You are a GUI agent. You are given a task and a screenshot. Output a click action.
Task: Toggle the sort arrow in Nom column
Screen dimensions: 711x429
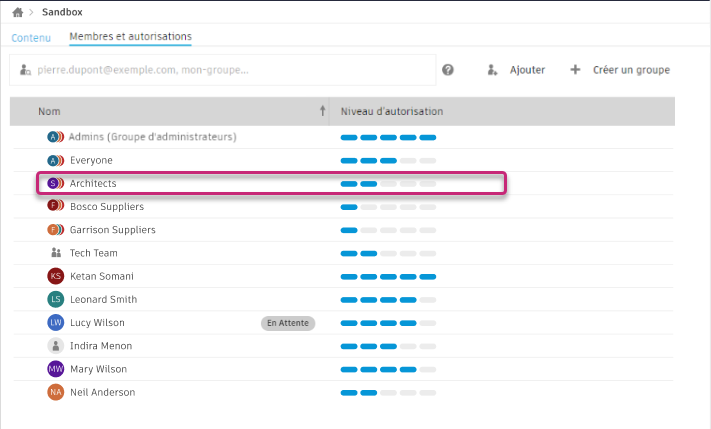tap(322, 111)
